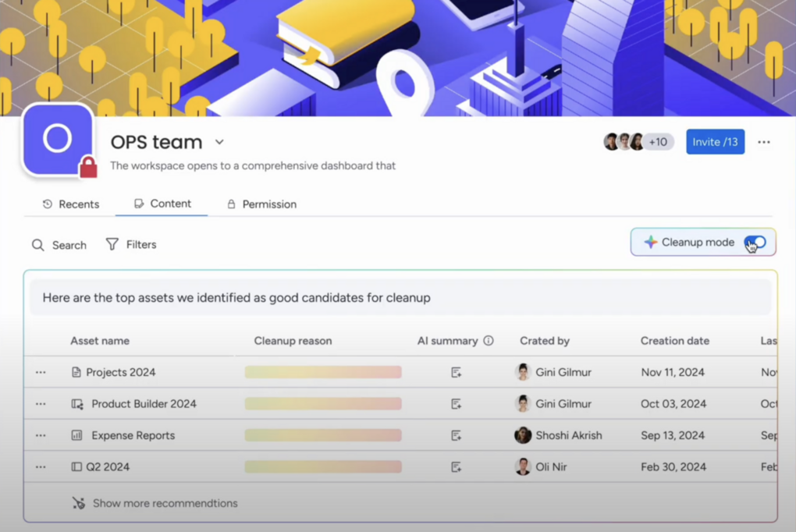Click the AI summary icon for Expense Reports

coord(457,435)
